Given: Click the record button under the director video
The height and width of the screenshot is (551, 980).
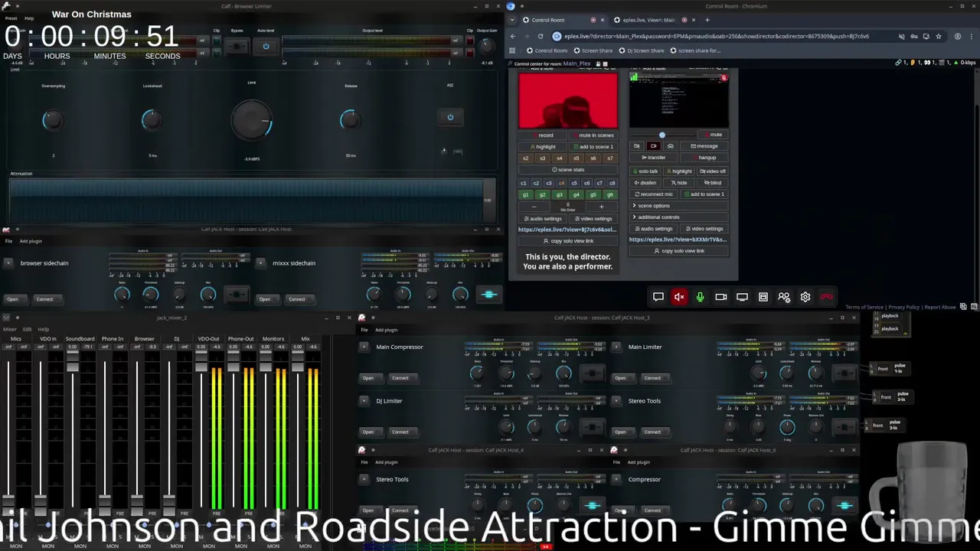Looking at the screenshot, I should (544, 135).
